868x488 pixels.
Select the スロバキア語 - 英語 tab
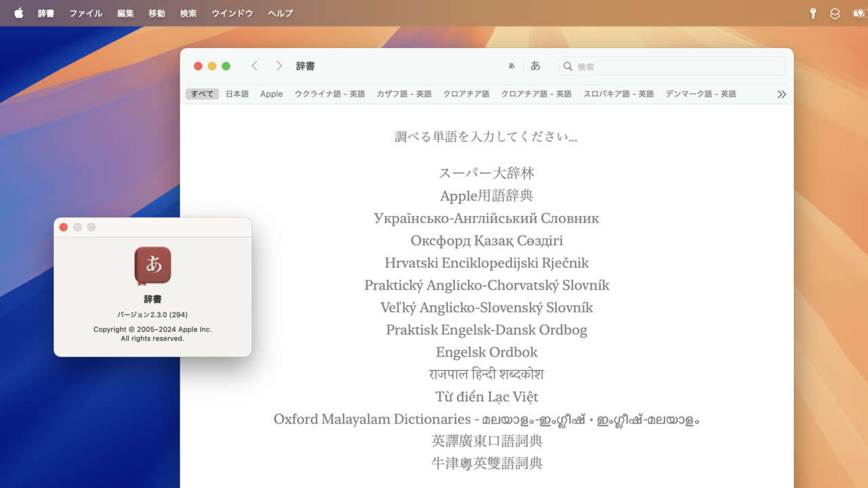pos(618,94)
